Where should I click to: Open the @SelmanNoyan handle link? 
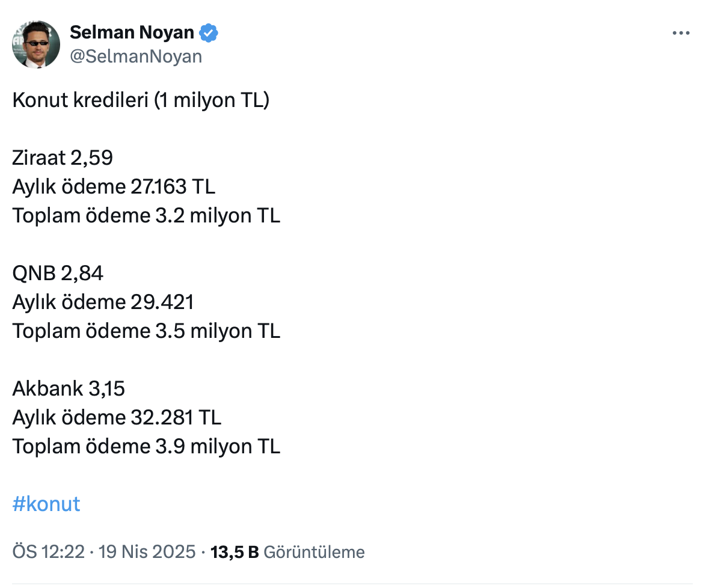click(136, 57)
